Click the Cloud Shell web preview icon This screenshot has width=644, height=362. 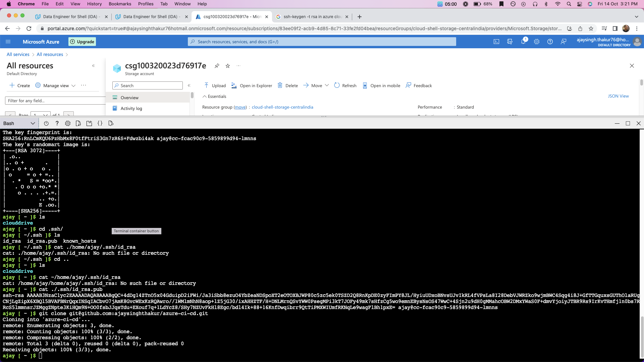(111, 123)
